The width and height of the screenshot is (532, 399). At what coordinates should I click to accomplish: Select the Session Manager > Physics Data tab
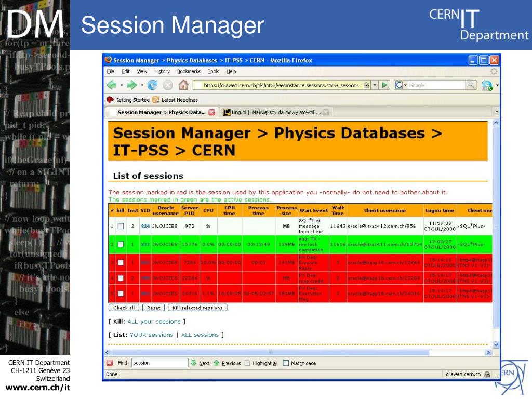coord(162,112)
